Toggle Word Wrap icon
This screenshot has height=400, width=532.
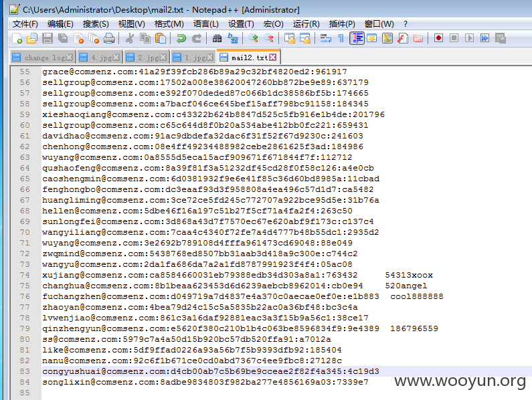pyautogui.click(x=326, y=38)
